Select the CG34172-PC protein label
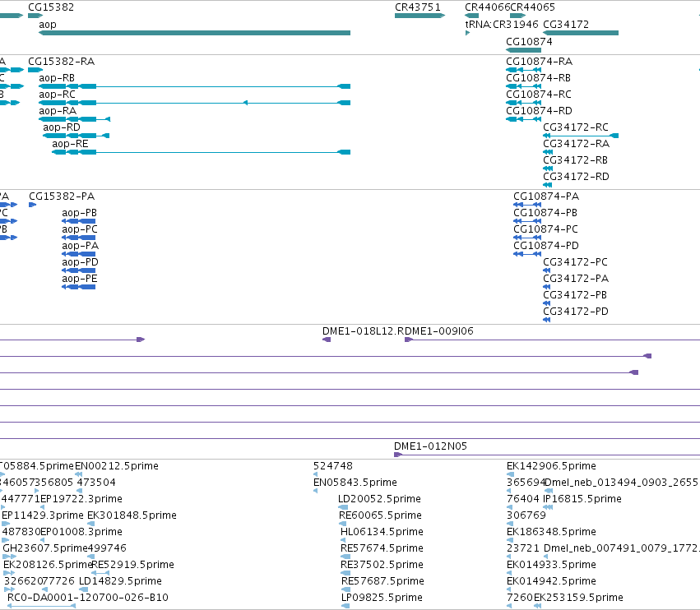The height and width of the screenshot is (610, 700). (576, 262)
